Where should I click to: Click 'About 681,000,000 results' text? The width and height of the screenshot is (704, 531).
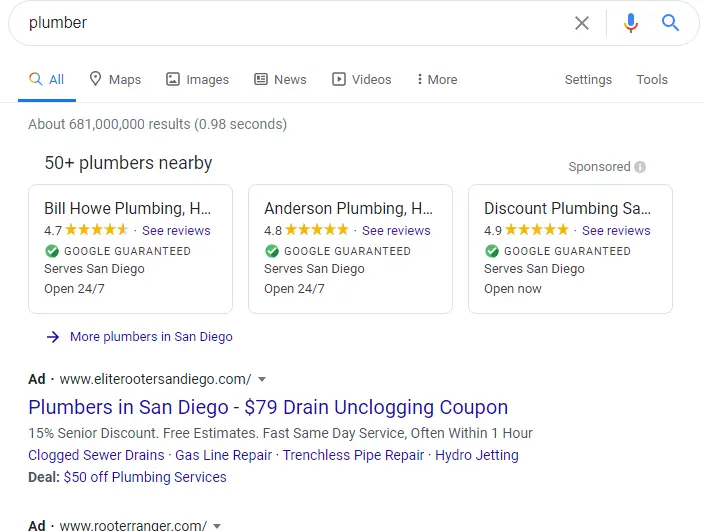[x=110, y=124]
